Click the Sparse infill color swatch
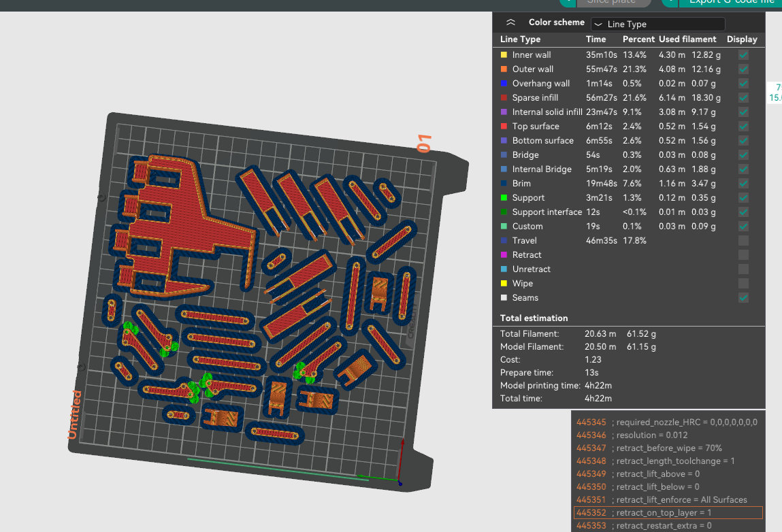 coord(504,98)
